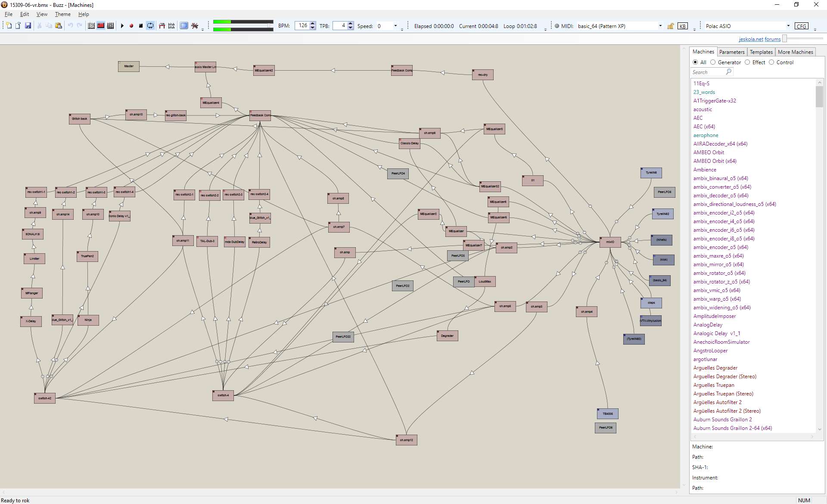Open the MIDI basic_64 dropdown
The image size is (827, 504).
(660, 26)
